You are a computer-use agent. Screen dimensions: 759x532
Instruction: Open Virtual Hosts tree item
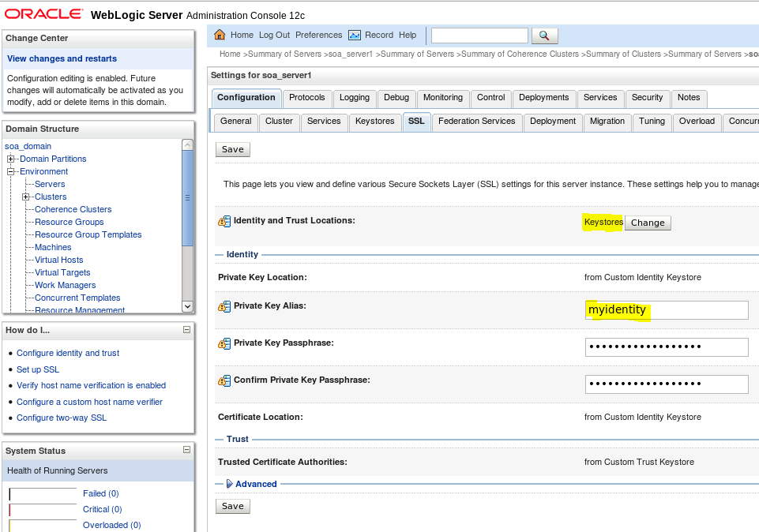click(59, 260)
